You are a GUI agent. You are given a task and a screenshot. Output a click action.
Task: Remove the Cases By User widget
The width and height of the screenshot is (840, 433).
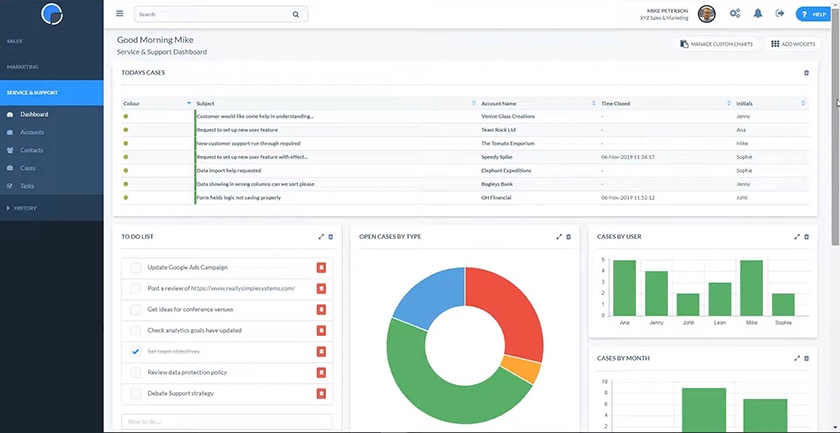[x=806, y=236]
